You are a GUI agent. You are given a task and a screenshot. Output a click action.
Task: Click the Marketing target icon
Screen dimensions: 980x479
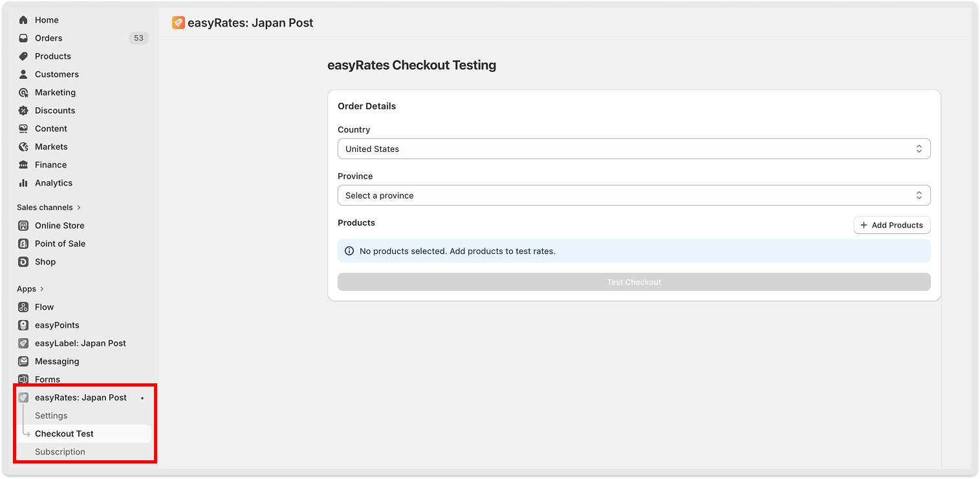point(23,92)
